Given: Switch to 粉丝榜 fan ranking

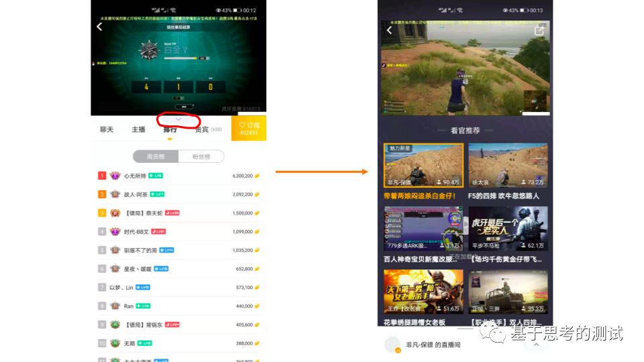Looking at the screenshot, I should click(x=201, y=156).
